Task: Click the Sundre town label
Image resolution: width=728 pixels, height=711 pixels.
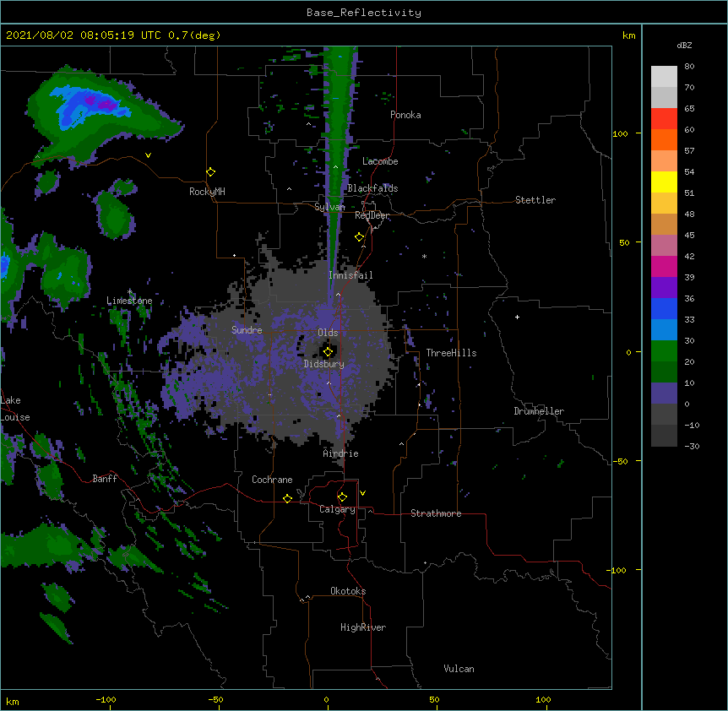Action: (247, 330)
